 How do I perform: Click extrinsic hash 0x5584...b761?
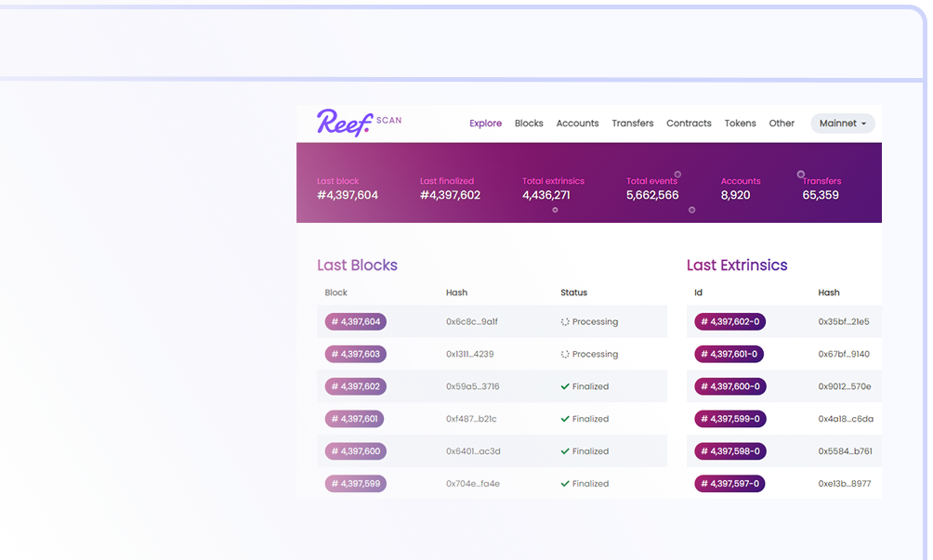pyautogui.click(x=845, y=451)
